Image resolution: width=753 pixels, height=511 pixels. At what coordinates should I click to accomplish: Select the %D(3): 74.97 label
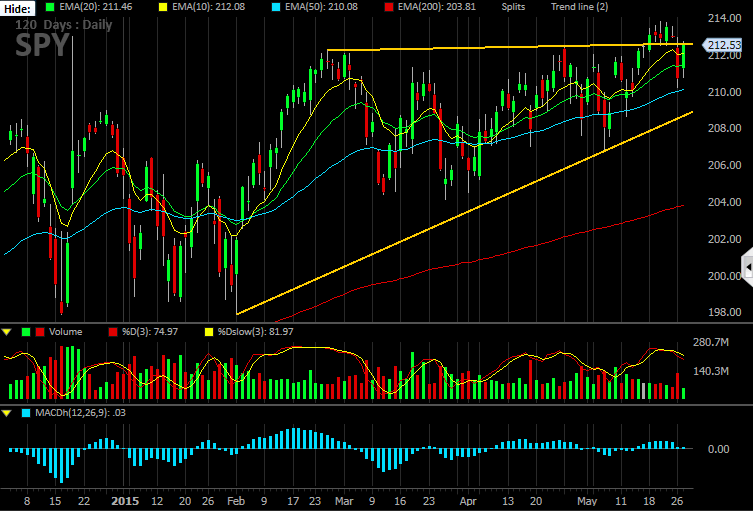tap(150, 332)
